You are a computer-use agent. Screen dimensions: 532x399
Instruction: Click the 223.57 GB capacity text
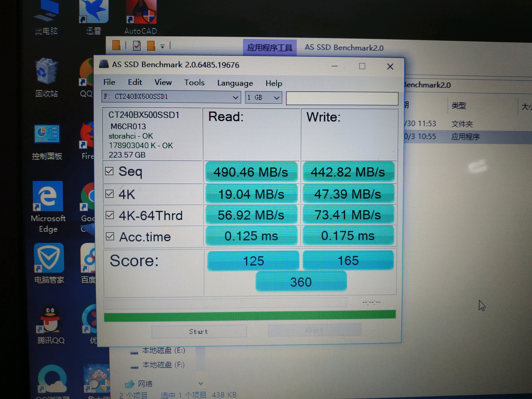[x=127, y=155]
